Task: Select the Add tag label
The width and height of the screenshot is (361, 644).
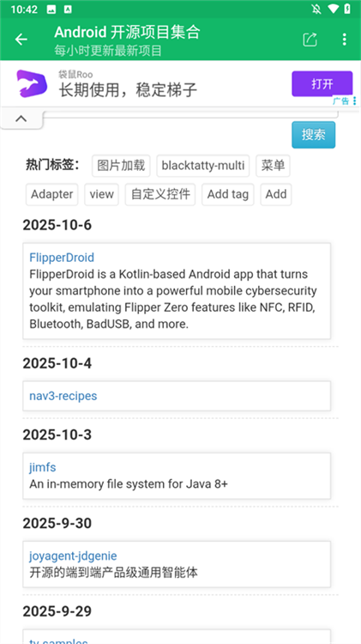Action: [228, 194]
